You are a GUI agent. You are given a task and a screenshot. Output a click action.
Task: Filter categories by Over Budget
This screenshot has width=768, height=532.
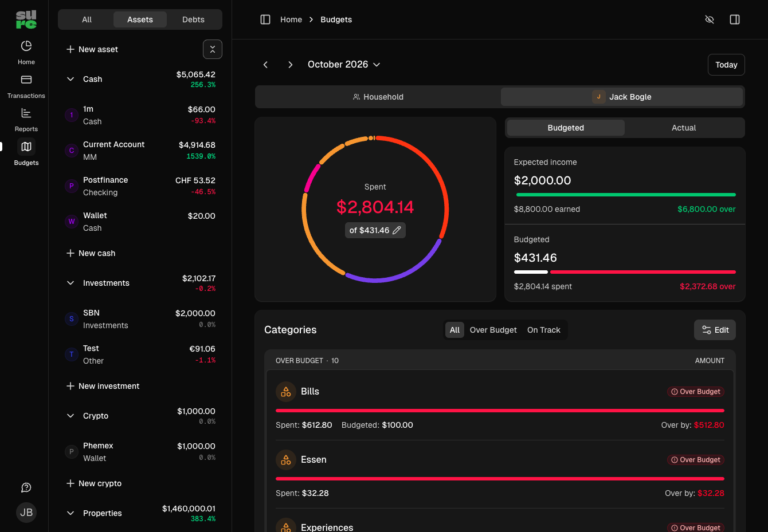pos(493,330)
